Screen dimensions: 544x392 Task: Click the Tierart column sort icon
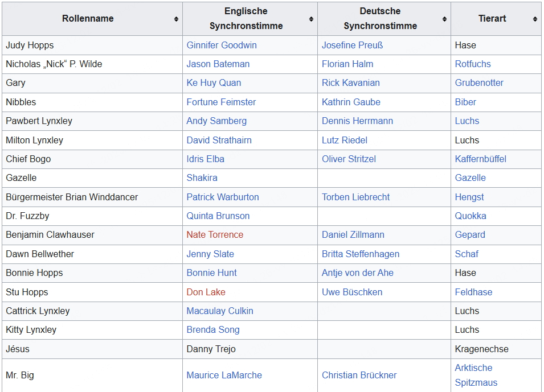pyautogui.click(x=535, y=19)
